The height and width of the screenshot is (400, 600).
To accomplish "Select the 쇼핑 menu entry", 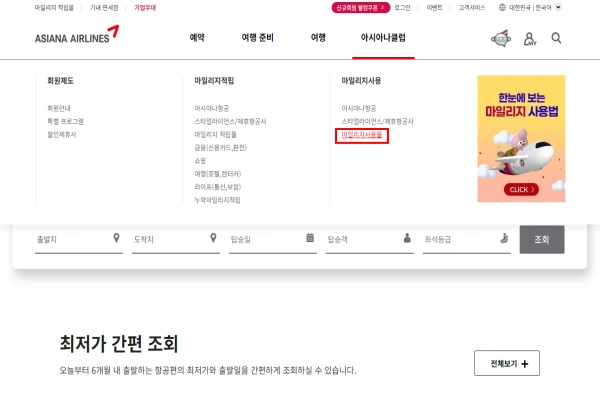I will tap(200, 160).
